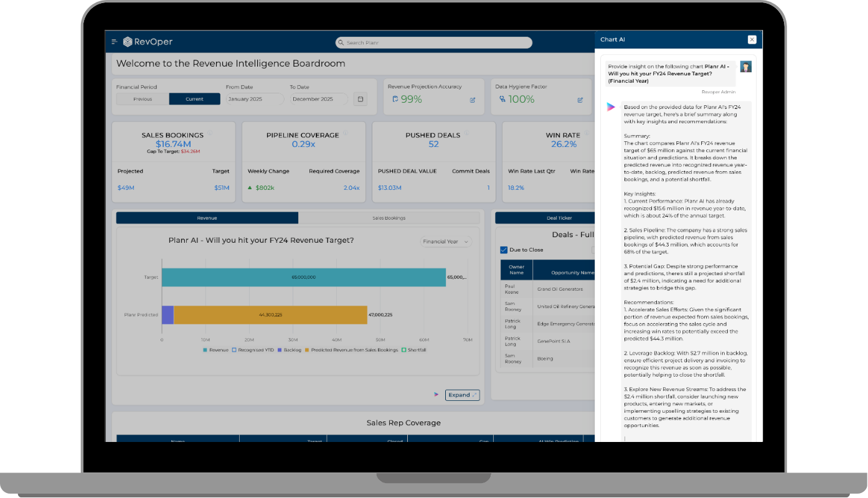
Task: Click the orange predicted sales bookings bar
Action: [270, 315]
